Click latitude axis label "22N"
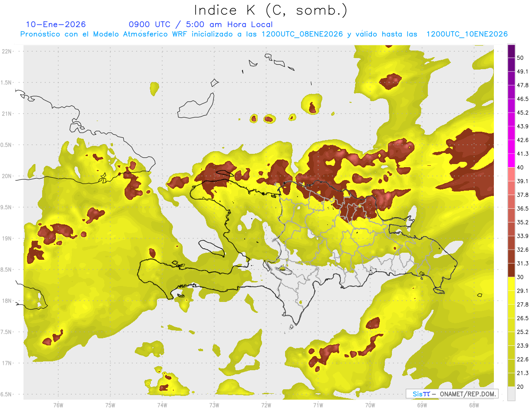 tap(7, 51)
